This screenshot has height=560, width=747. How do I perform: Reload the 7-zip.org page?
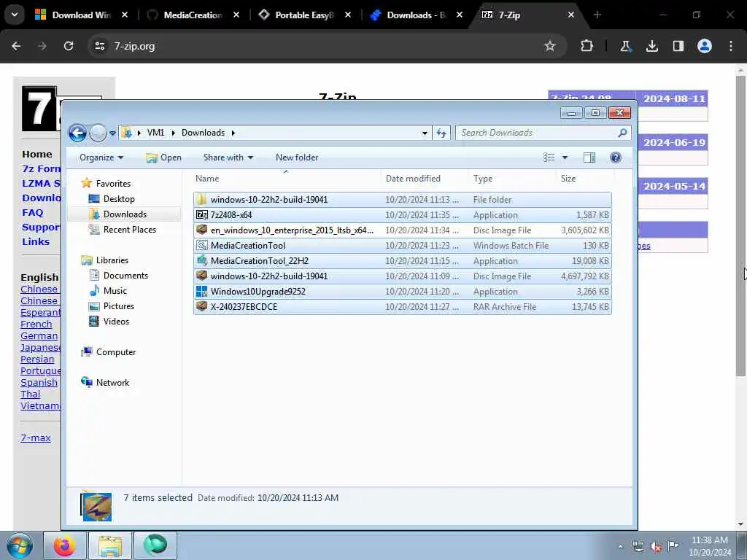tap(69, 46)
